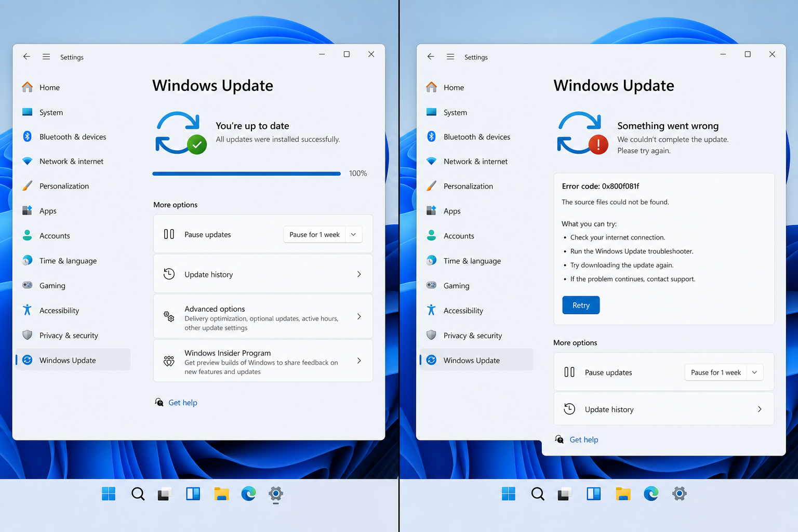
Task: Select Home in the left window sidebar
Action: pos(73,87)
